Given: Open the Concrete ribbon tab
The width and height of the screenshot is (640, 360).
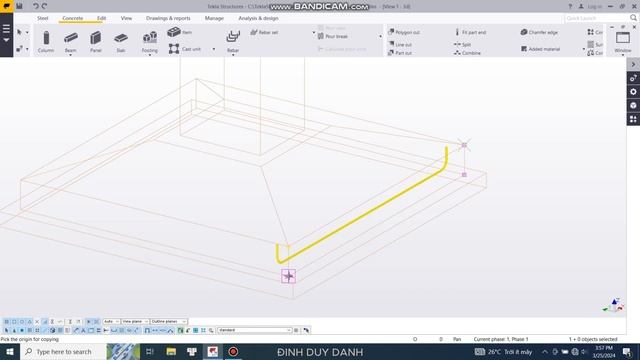Looking at the screenshot, I should pos(73,18).
